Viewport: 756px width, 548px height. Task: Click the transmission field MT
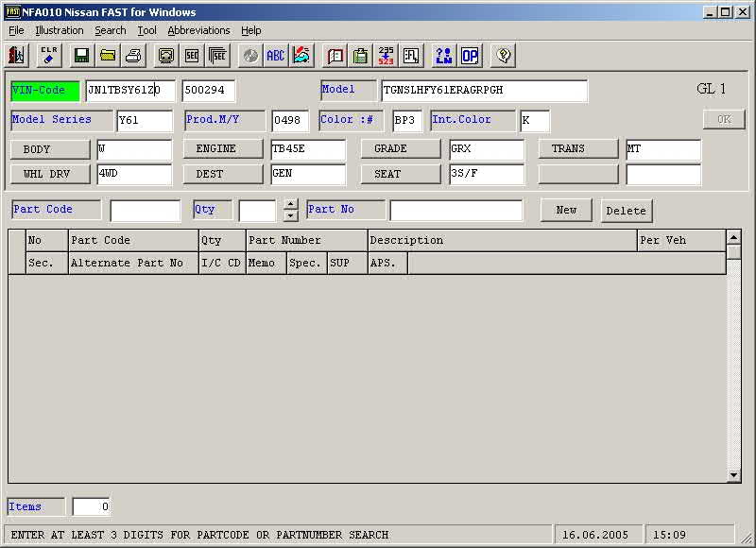point(663,149)
